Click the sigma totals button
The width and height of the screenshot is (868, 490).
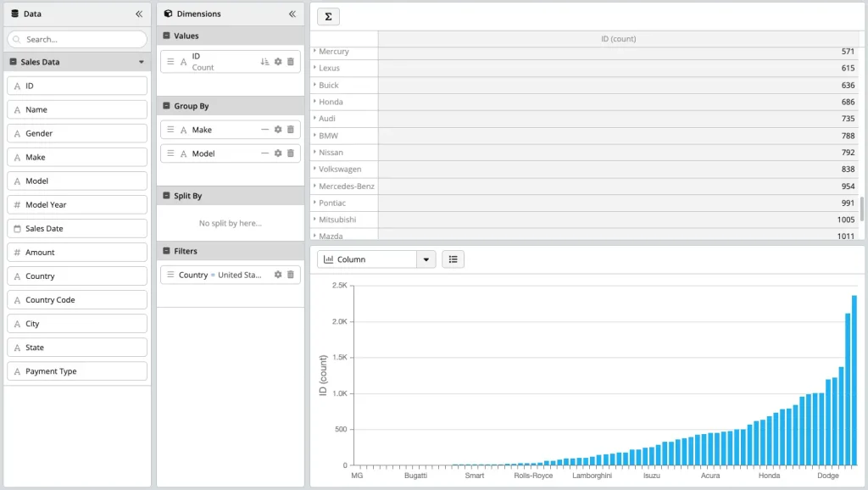click(x=328, y=17)
